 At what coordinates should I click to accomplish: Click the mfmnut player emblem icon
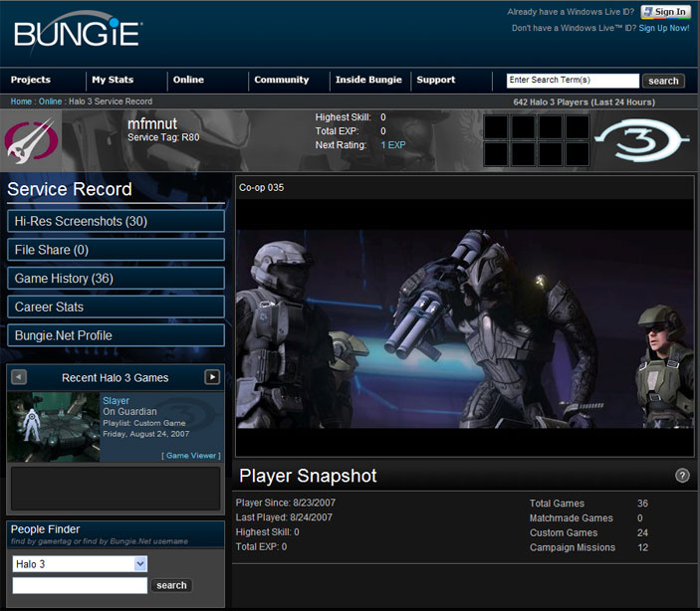(x=31, y=140)
